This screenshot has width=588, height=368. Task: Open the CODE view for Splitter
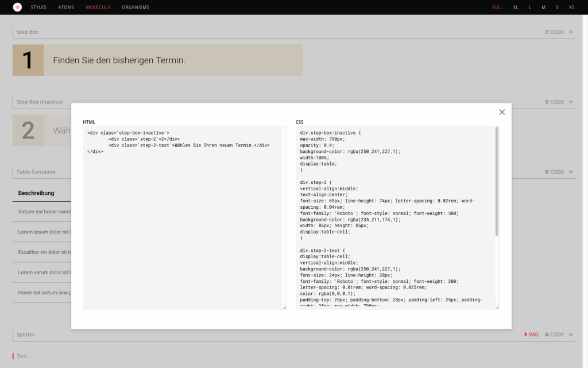point(556,334)
